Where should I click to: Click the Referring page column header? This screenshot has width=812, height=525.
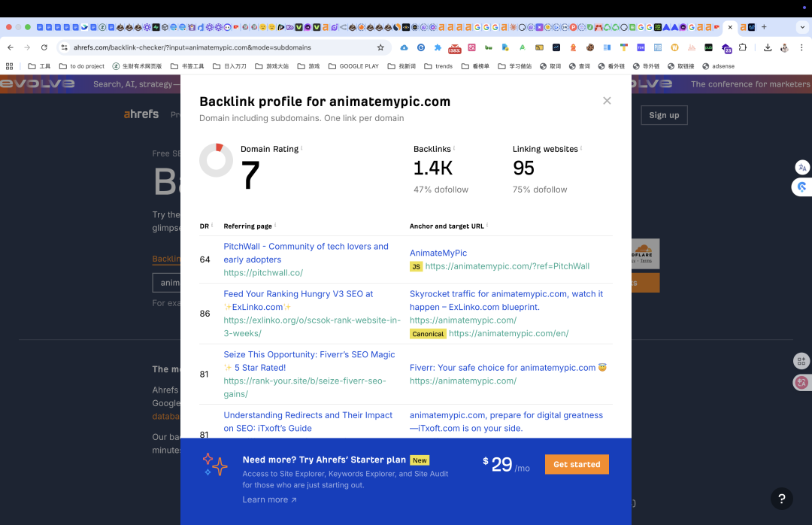pyautogui.click(x=247, y=226)
